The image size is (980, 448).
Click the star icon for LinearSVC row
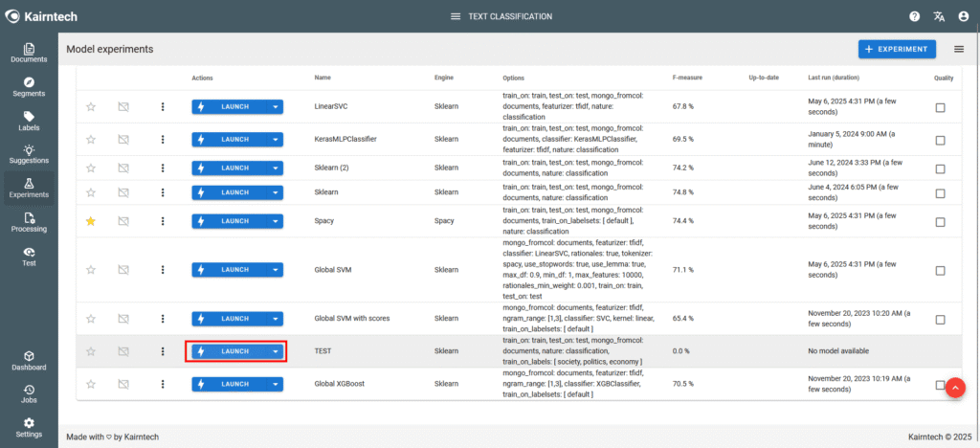91,107
